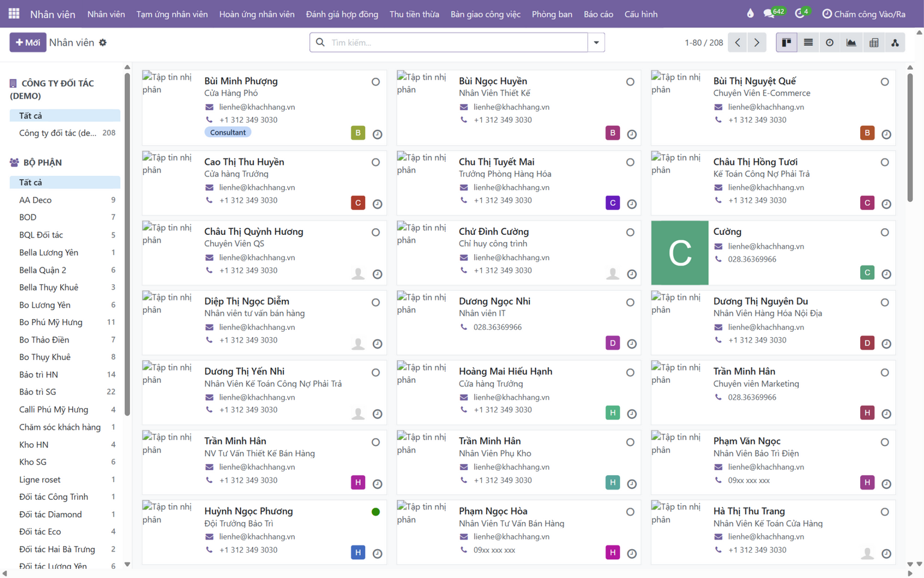Open activity clock on Bùi Minh Phượng card

(x=377, y=134)
